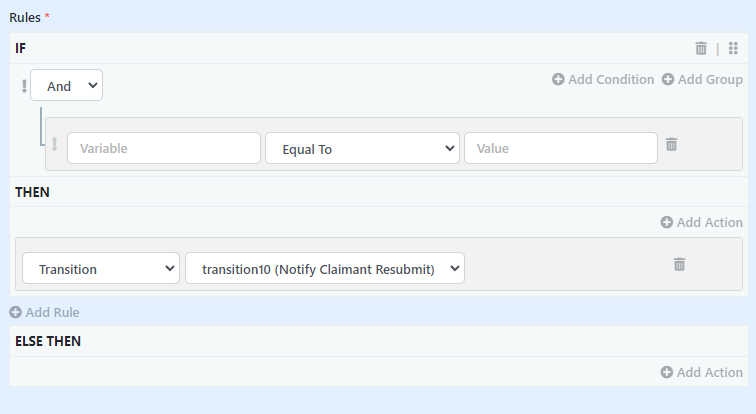
Task: Click Add Action under the THEN section
Action: point(702,222)
